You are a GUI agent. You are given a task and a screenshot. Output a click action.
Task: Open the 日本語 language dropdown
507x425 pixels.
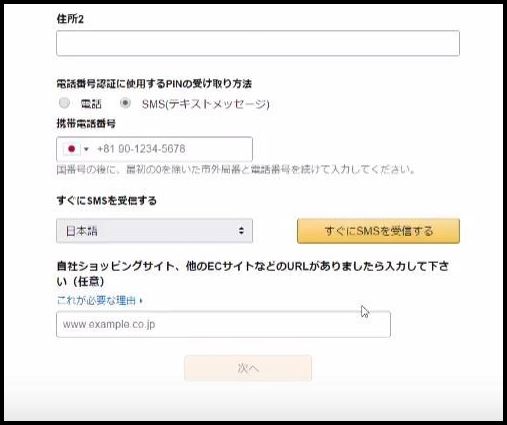154,231
